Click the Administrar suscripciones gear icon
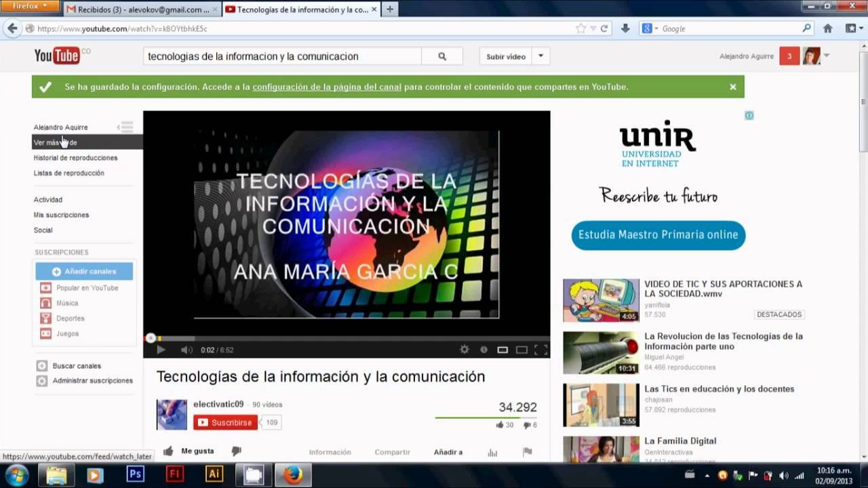 coord(42,381)
